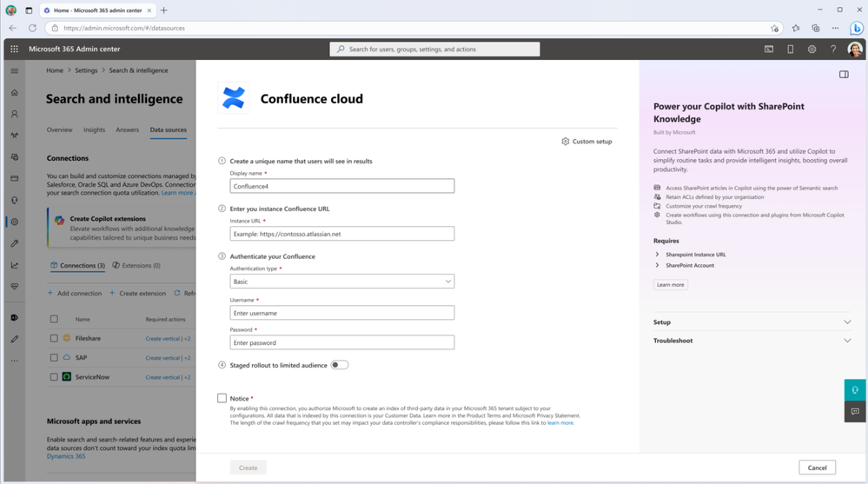Viewport: 868px width, 484px height.
Task: Open browser favorites star icon
Action: 796,29
